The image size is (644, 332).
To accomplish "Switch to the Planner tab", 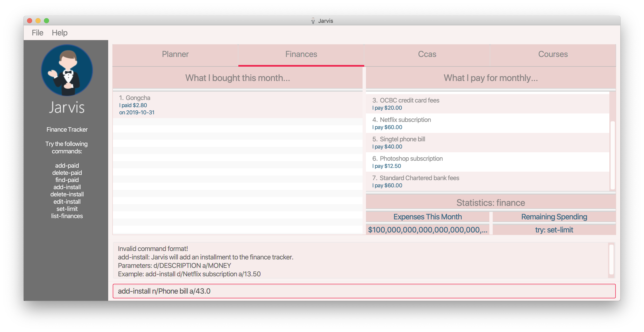I will 175,54.
